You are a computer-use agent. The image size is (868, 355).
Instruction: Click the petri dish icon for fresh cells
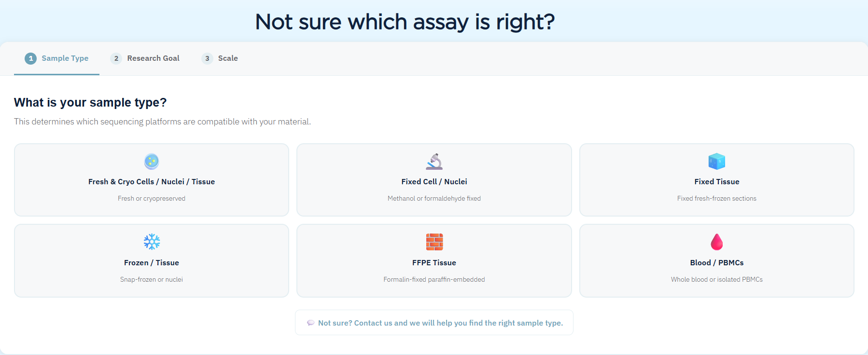pyautogui.click(x=152, y=161)
